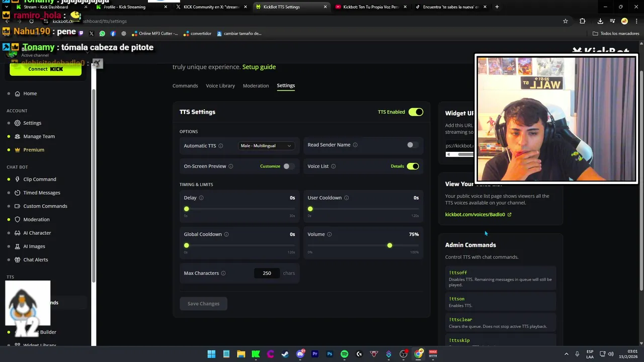Open the Online MP3 Cutter bookmark
Viewport: 644px width, 362px height.
[x=155, y=34]
